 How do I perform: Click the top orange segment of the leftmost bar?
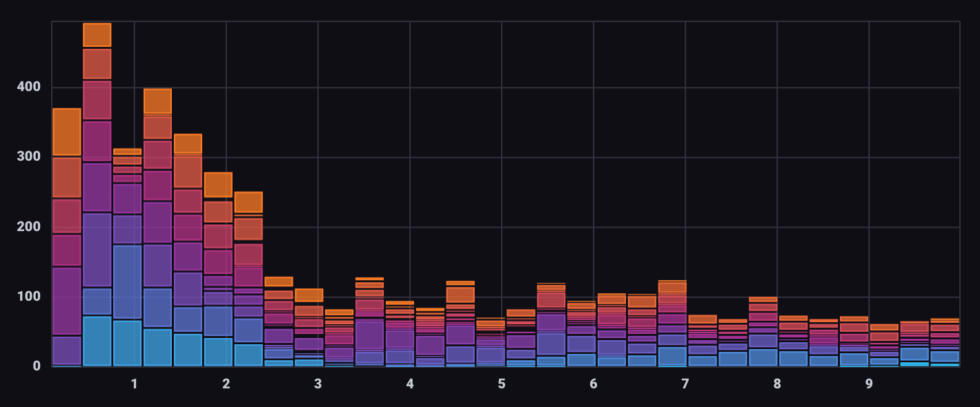(x=66, y=132)
